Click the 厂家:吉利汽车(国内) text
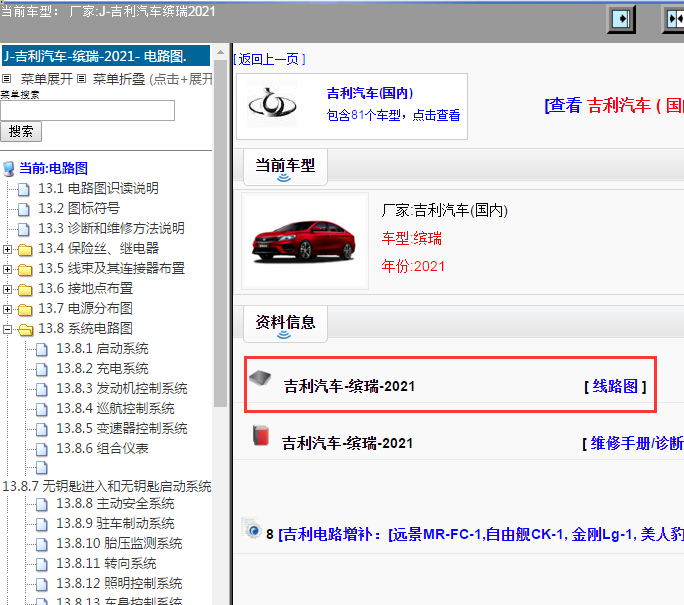This screenshot has width=684, height=605. 445,211
